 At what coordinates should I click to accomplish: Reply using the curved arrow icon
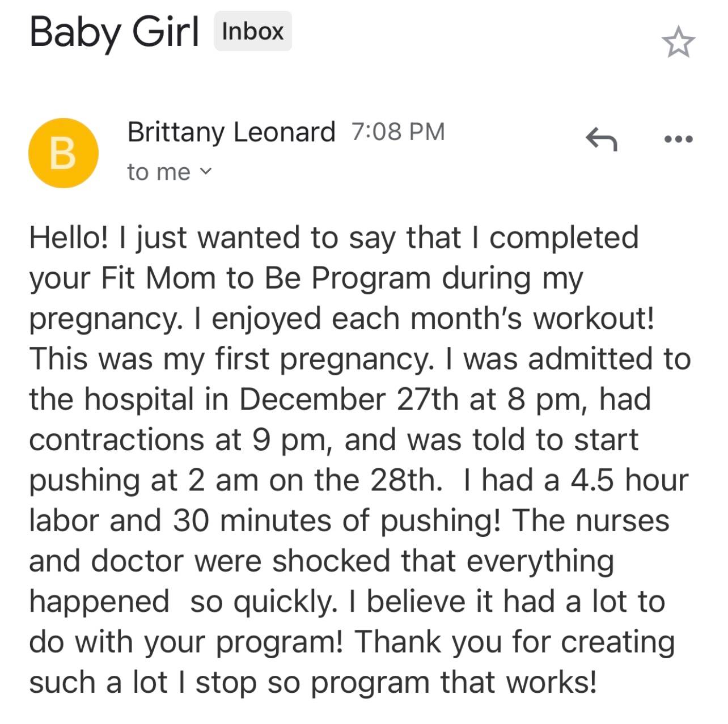[x=601, y=139]
